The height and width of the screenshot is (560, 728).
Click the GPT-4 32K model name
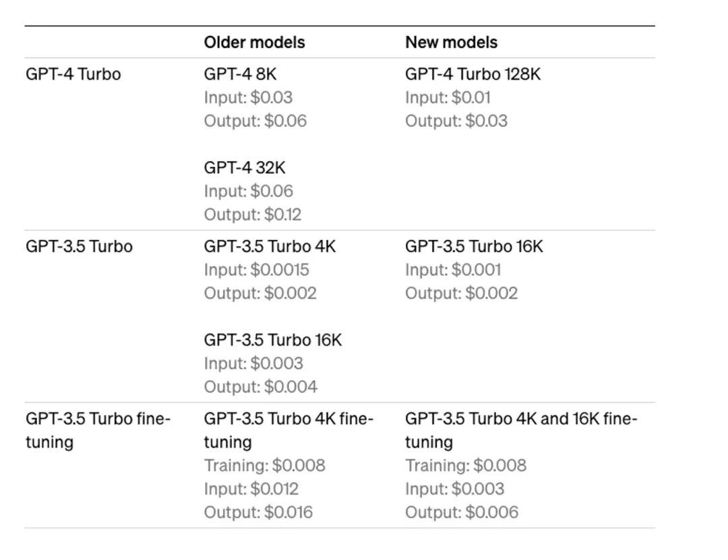pos(245,168)
